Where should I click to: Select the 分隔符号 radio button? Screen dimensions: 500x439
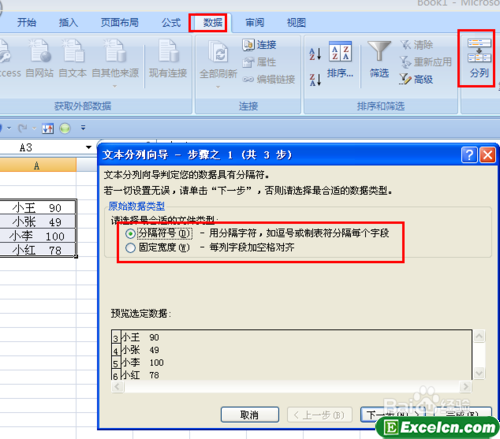130,234
